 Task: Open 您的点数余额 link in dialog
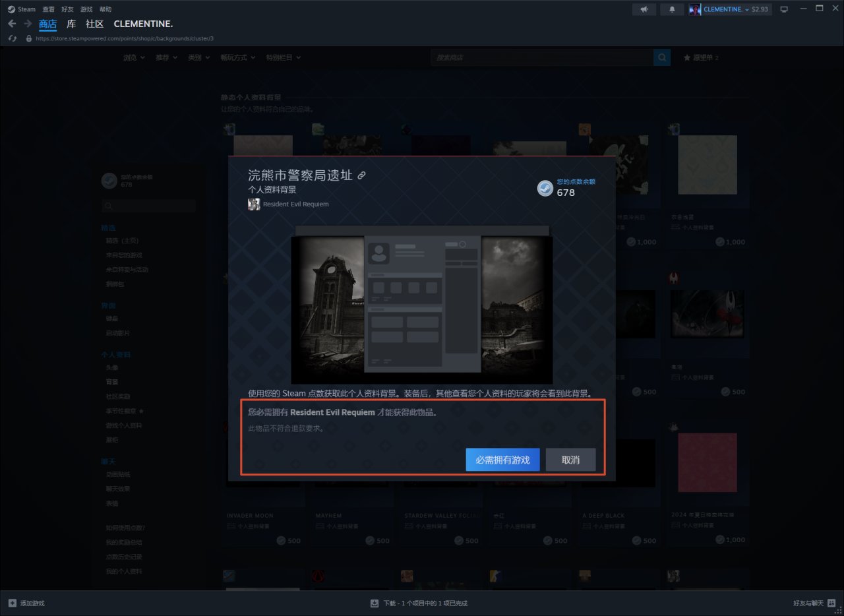[x=576, y=181]
